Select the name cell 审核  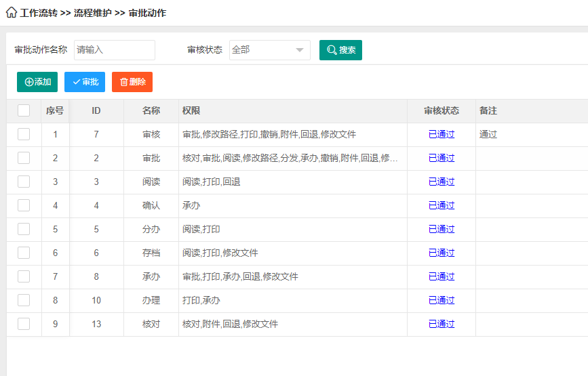tap(151, 134)
